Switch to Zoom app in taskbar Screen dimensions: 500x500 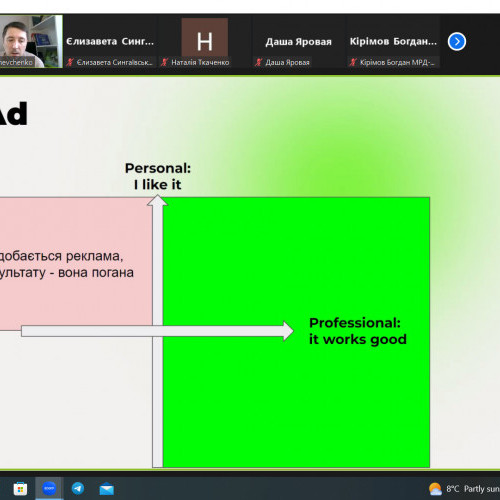pyautogui.click(x=49, y=488)
